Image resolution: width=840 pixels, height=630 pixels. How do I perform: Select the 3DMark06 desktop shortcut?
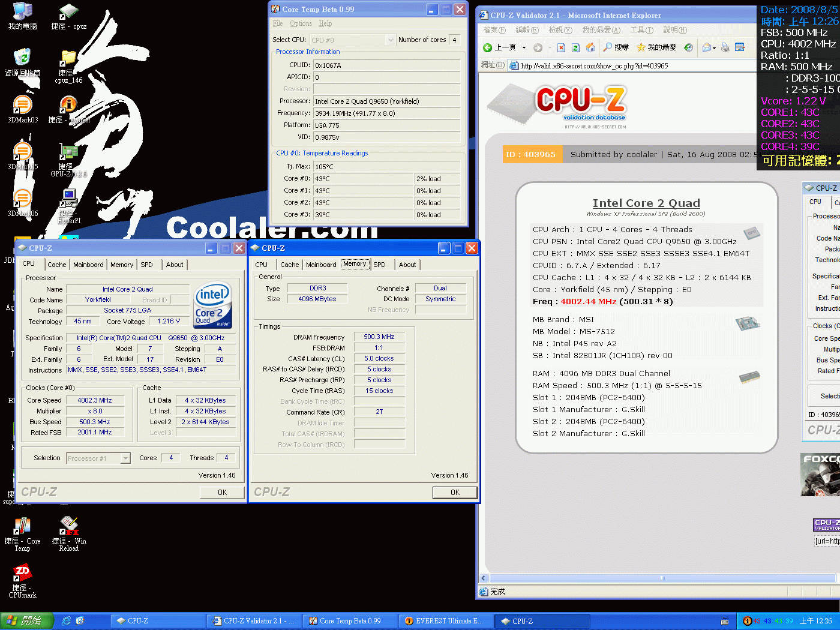tap(22, 203)
